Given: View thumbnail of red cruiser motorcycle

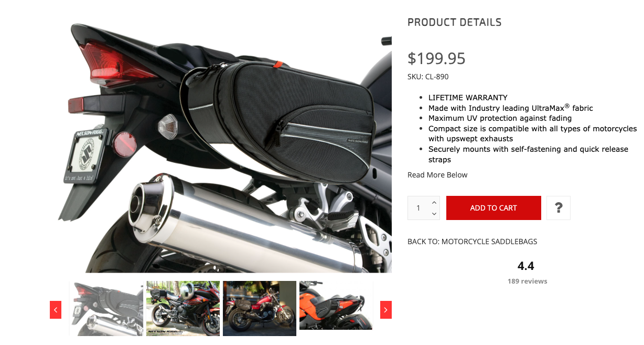Looking at the screenshot, I should 260,309.
